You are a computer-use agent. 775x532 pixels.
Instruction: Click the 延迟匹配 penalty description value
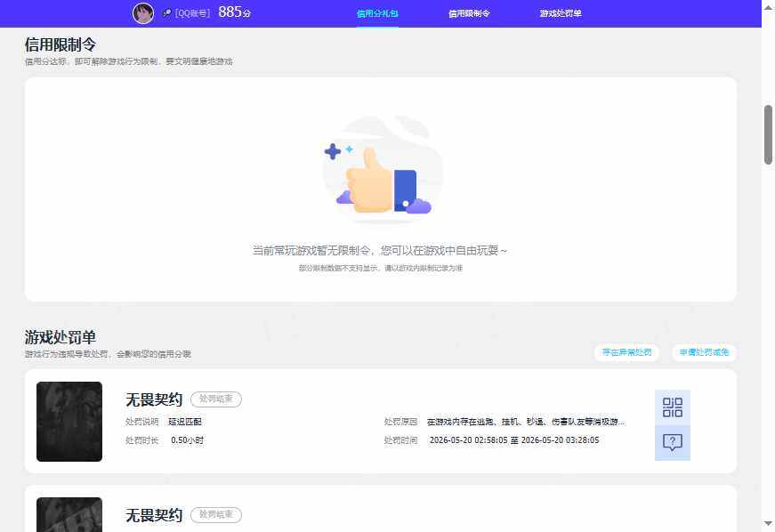click(x=185, y=422)
